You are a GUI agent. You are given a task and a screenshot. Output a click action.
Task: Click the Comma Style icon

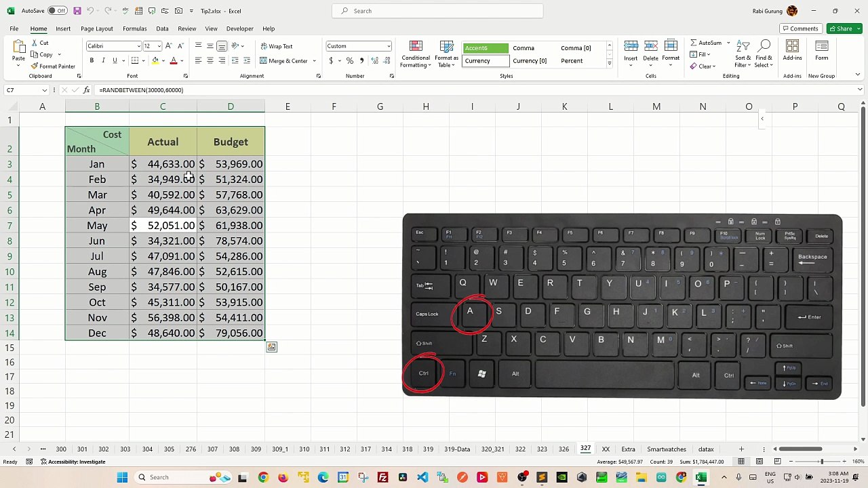point(361,61)
